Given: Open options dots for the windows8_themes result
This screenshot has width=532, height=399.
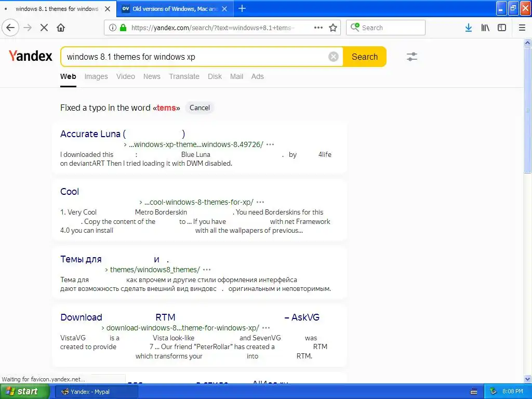Looking at the screenshot, I should tap(207, 270).
